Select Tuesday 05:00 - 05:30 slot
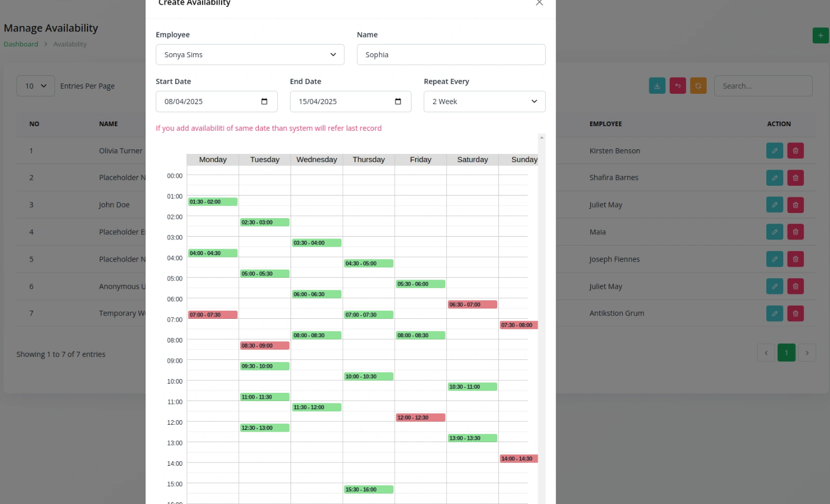Image resolution: width=830 pixels, height=504 pixels. click(x=265, y=274)
